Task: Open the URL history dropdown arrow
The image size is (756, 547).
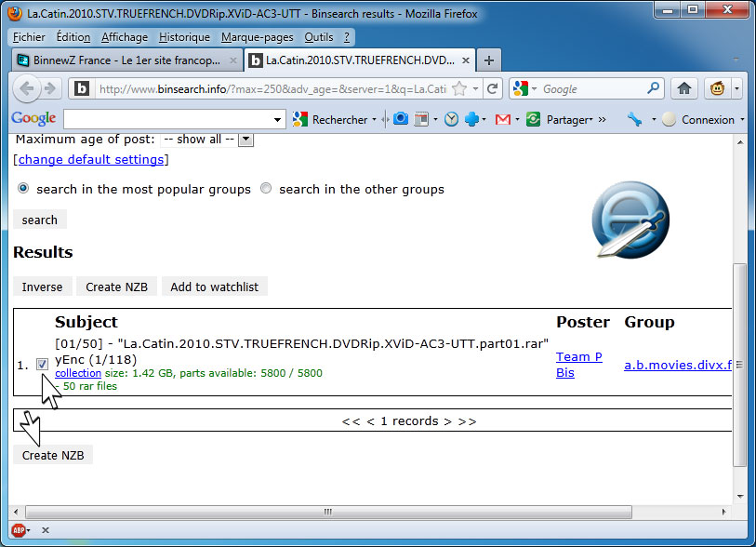Action: click(x=475, y=88)
